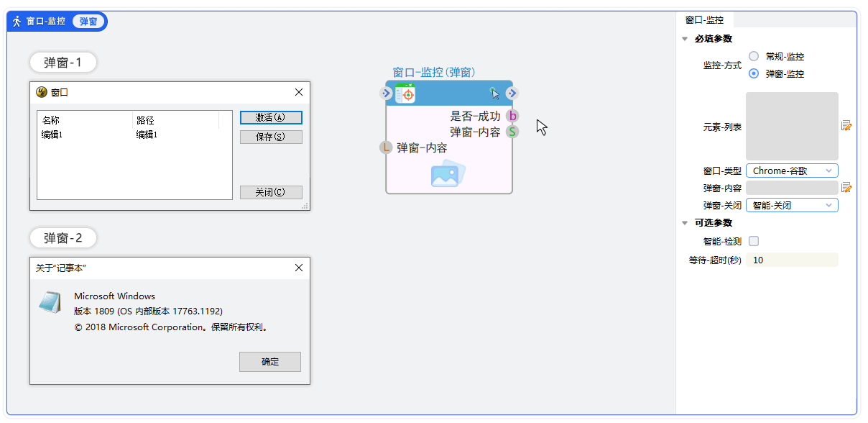Screen dimensions: 868x423
Task: Collapse the 必填参数 section
Action: click(685, 39)
